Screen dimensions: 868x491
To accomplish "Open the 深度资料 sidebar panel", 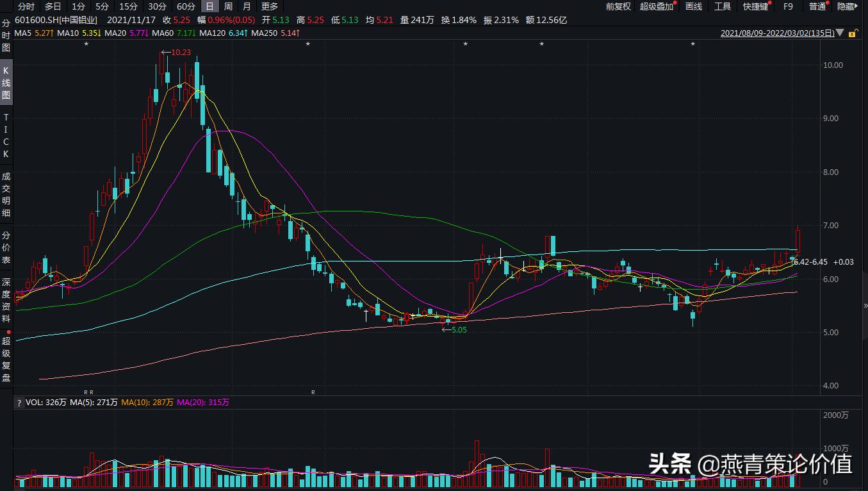I will pyautogui.click(x=6, y=299).
